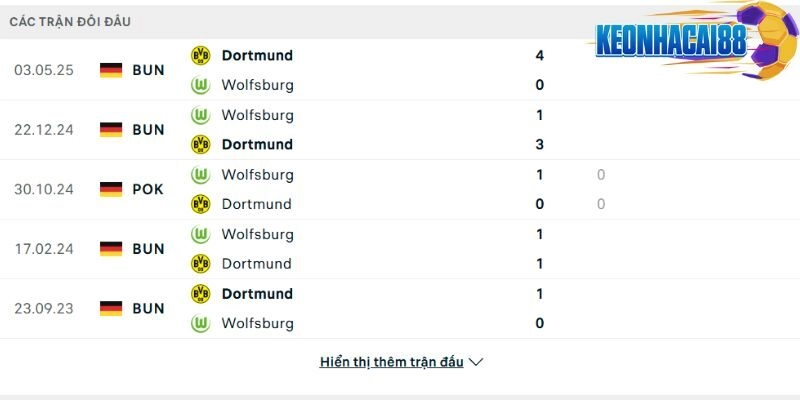Click Dortmund crest in 03.05.25 match
This screenshot has height=400, width=800.
coord(201,55)
